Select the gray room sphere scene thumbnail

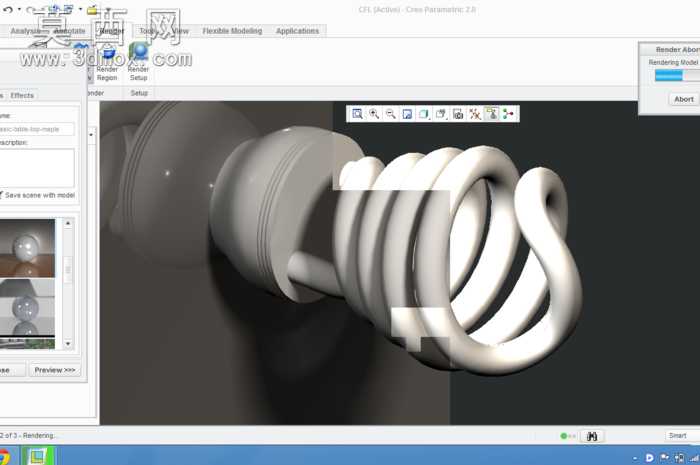pos(27,307)
